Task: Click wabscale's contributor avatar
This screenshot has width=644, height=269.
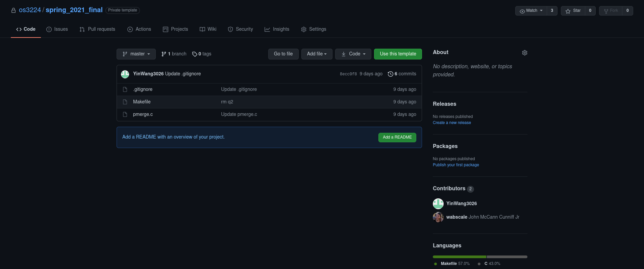Action: [438, 217]
